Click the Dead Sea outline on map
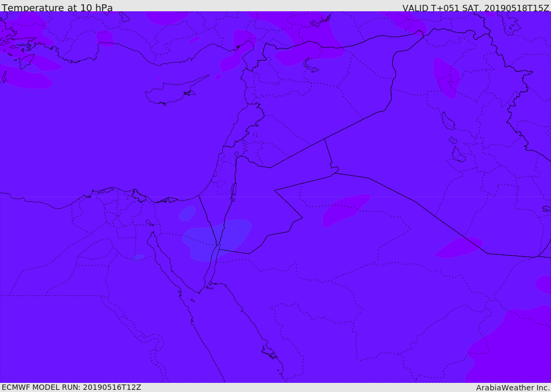 pyautogui.click(x=234, y=192)
